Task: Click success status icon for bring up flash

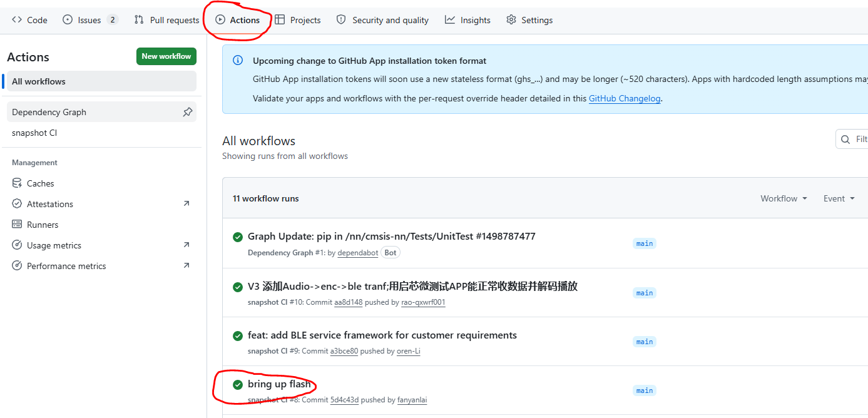Action: tap(238, 385)
